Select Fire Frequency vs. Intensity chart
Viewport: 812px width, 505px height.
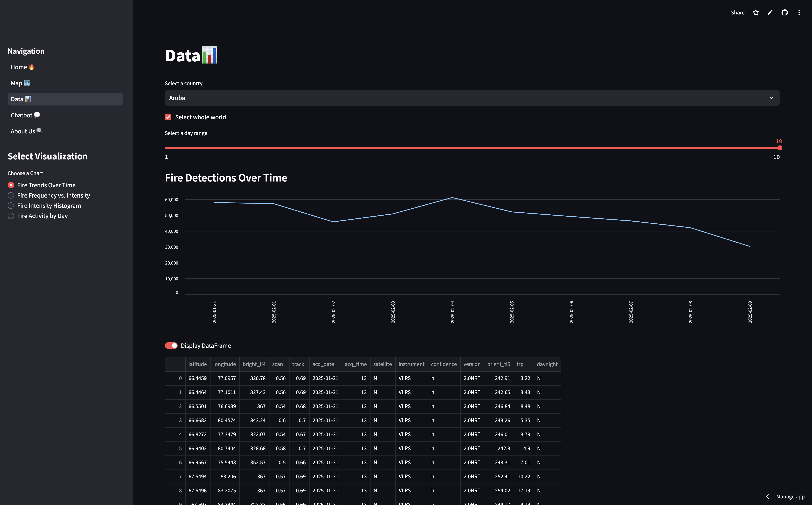(11, 195)
